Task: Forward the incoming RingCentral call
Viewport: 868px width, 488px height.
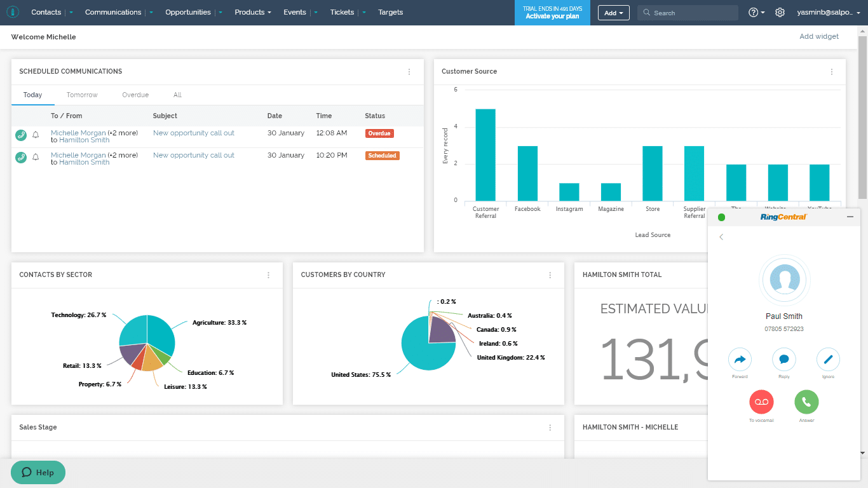Action: click(x=740, y=360)
